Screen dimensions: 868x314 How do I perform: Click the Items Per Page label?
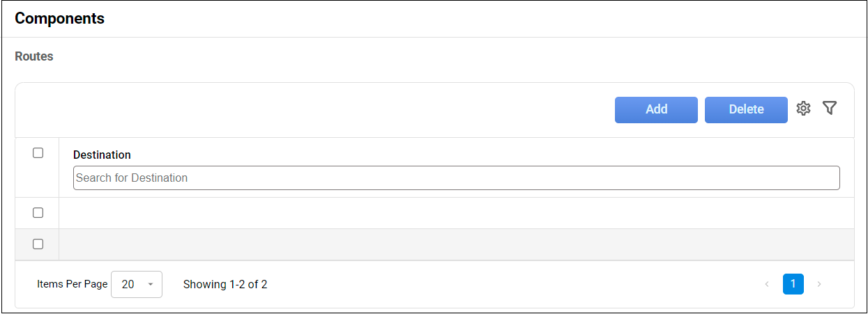pyautogui.click(x=72, y=284)
